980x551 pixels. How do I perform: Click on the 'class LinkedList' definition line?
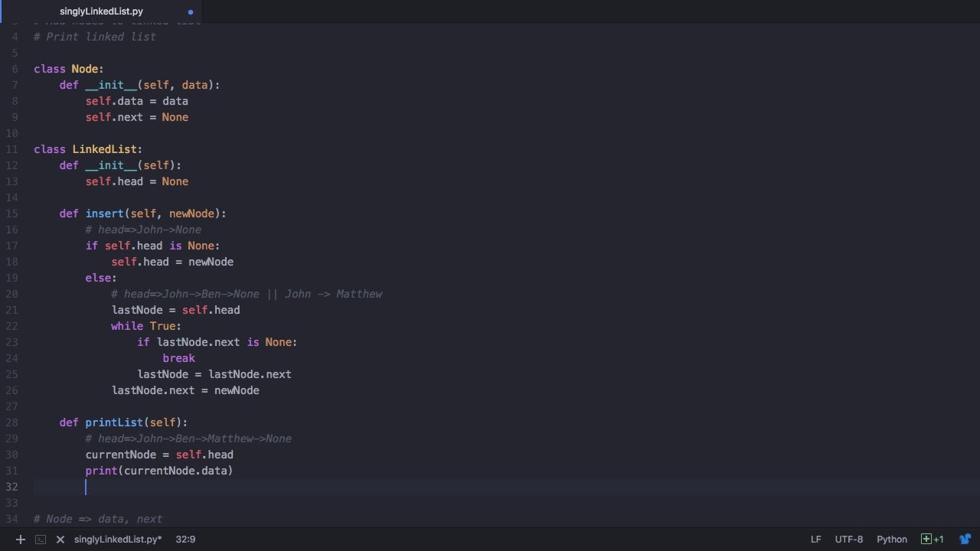[x=88, y=149]
